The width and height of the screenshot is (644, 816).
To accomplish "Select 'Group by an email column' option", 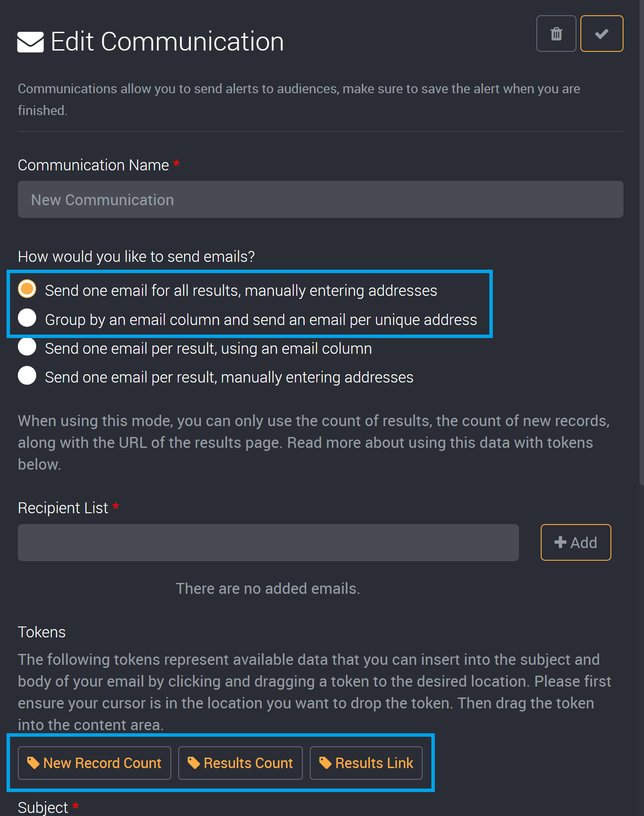I will coord(27,318).
